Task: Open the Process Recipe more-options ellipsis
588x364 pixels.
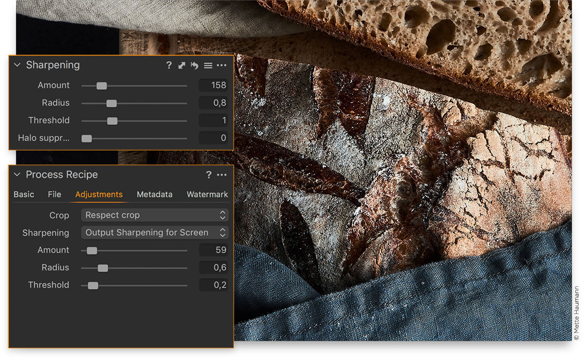Action: (222, 175)
